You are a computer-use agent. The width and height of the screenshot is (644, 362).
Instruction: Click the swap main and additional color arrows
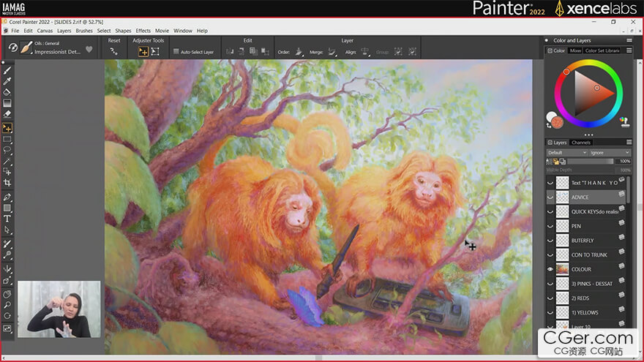tap(549, 125)
